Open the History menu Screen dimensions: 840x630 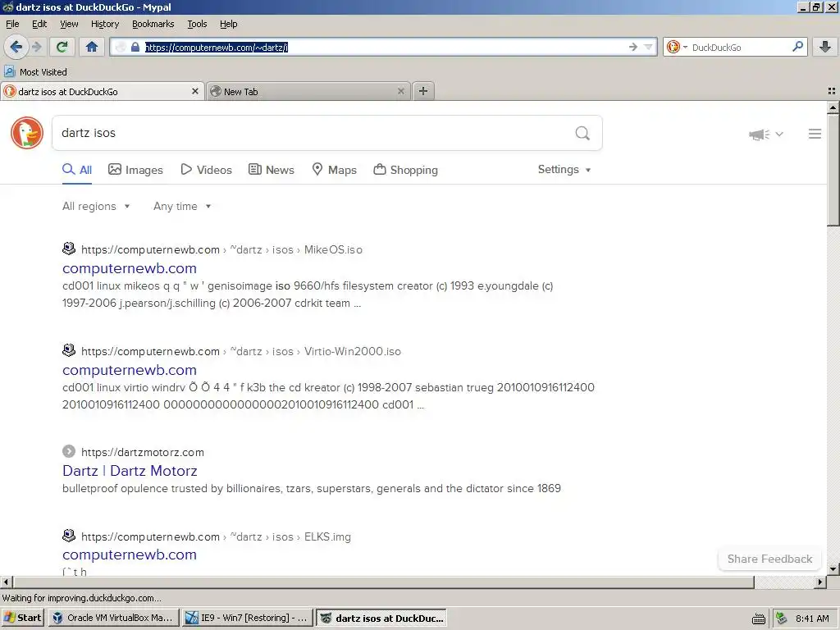105,24
